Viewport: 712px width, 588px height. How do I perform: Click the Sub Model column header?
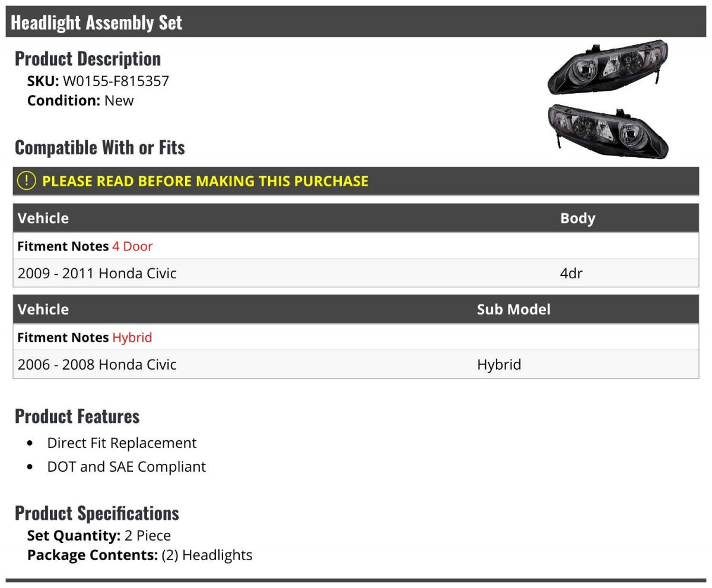click(513, 310)
